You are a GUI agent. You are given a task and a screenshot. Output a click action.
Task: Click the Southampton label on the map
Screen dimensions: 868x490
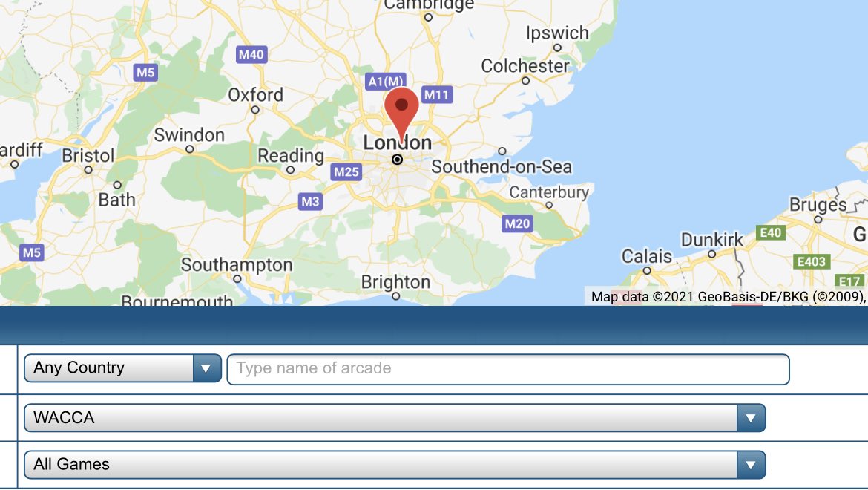point(237,264)
